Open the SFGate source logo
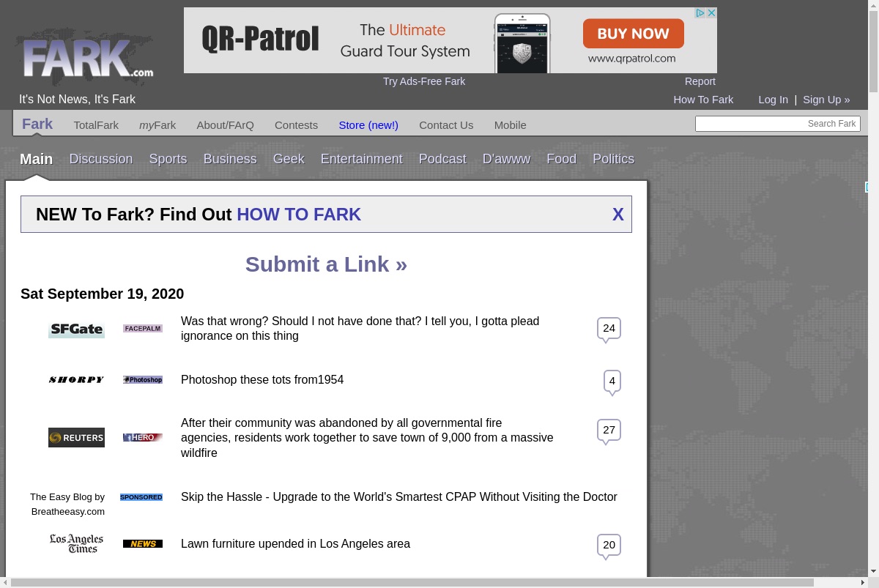 point(76,330)
